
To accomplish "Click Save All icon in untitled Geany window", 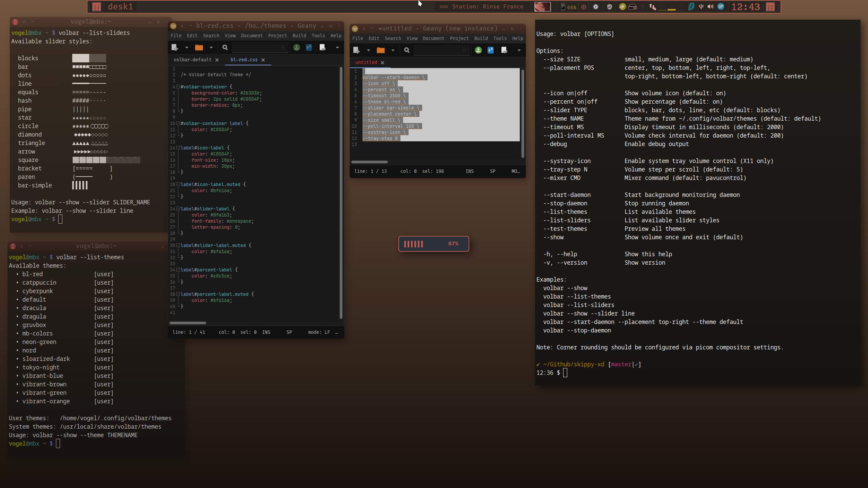I will click(490, 50).
